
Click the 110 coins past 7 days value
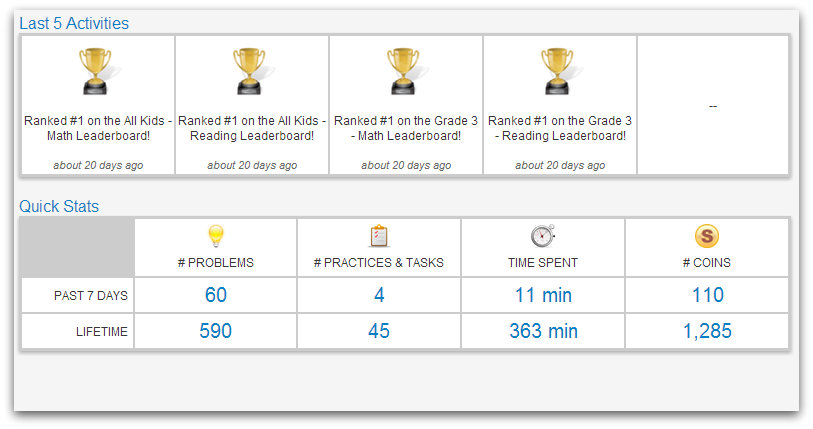(x=708, y=295)
